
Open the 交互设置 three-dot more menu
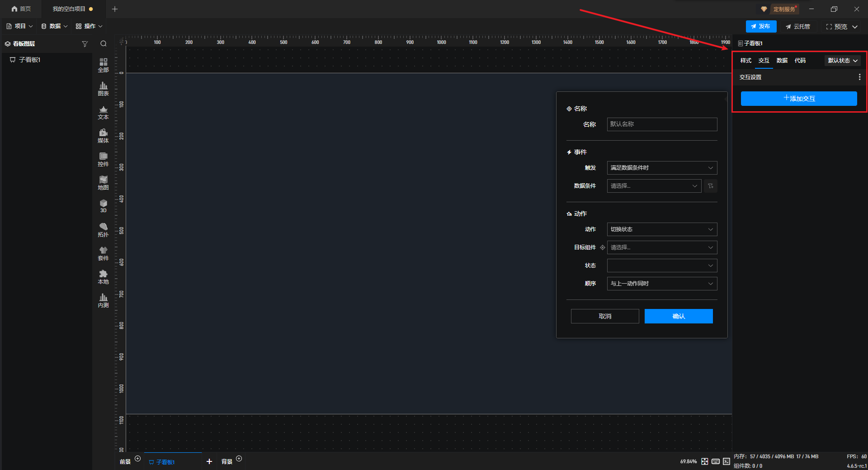pos(859,77)
